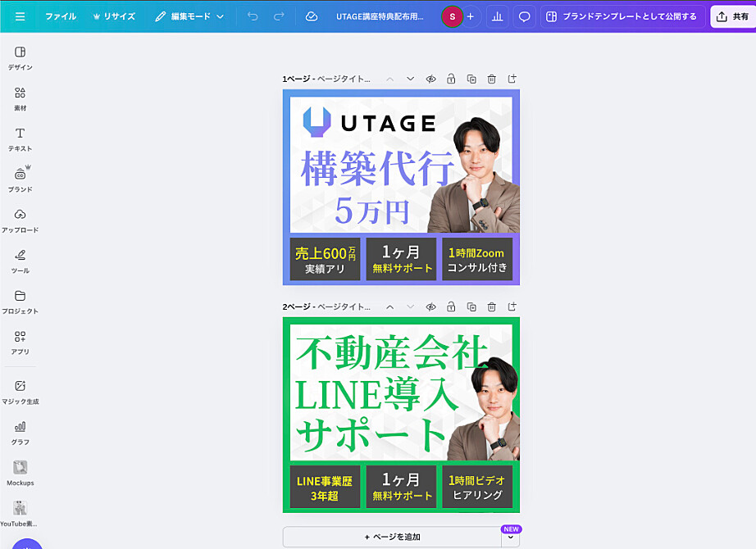Open the マジック生成 app
The height and width of the screenshot is (549, 756).
(x=20, y=392)
